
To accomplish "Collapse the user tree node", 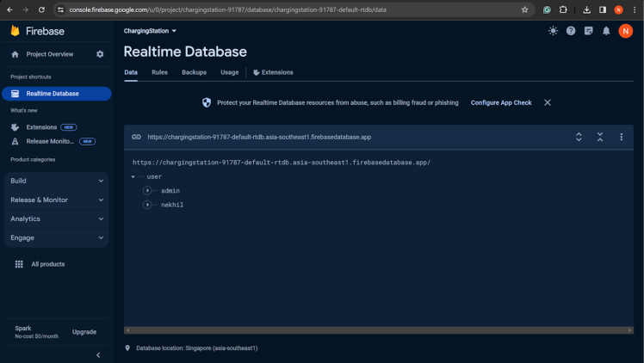I will coord(133,176).
